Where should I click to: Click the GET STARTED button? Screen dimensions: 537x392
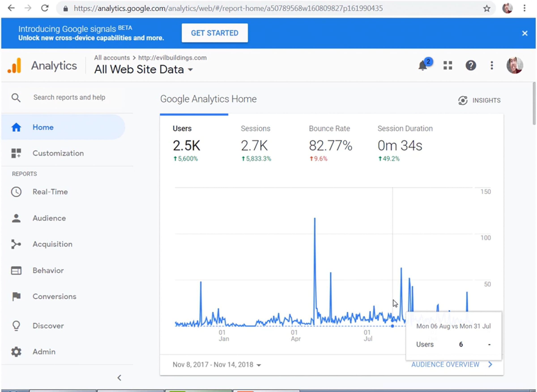[x=215, y=33]
